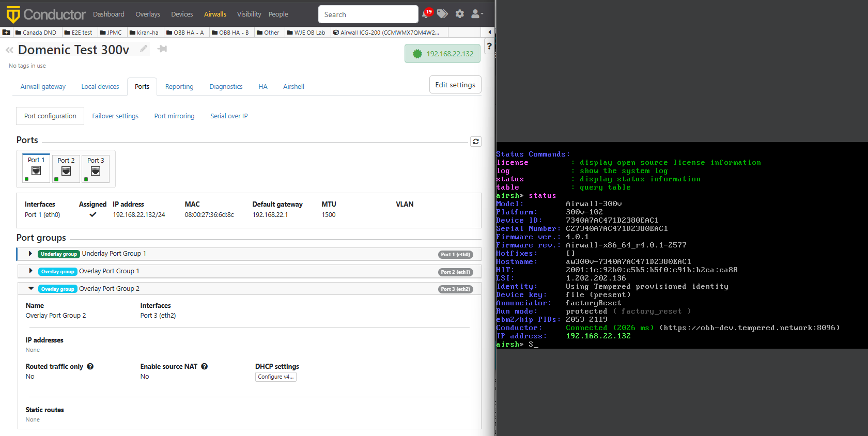
Task: Click Routed traffic only help icon
Action: pyautogui.click(x=90, y=366)
